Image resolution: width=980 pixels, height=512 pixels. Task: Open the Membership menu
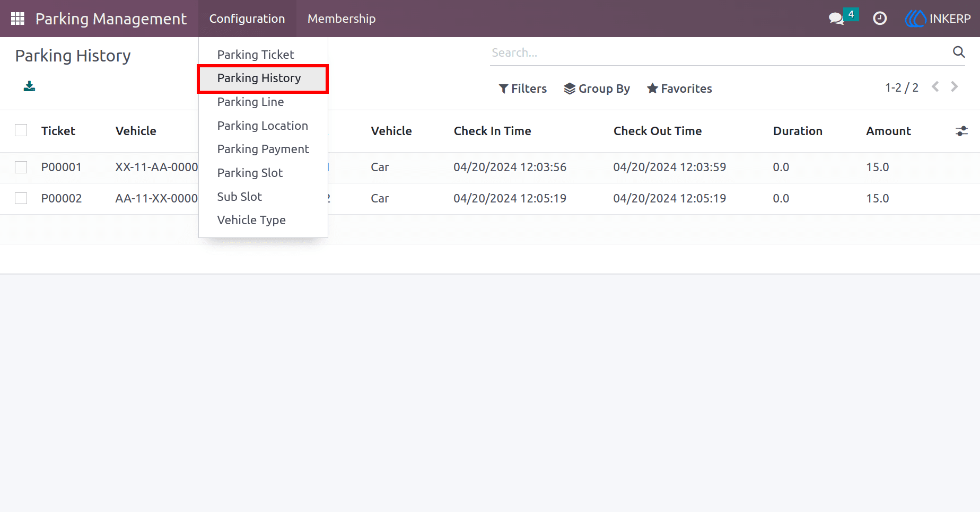pyautogui.click(x=342, y=19)
